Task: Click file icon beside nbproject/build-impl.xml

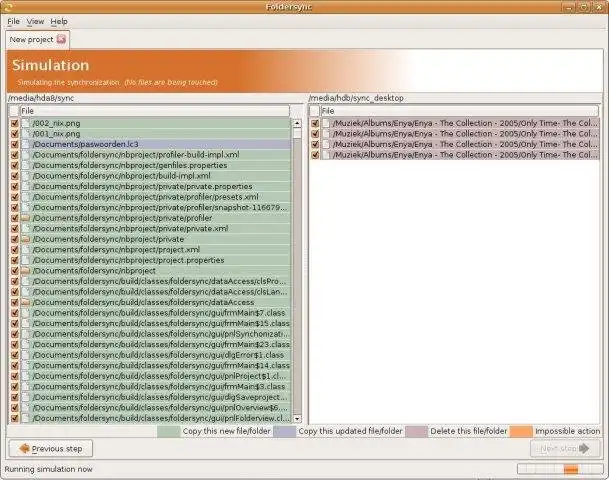Action: tap(25, 176)
